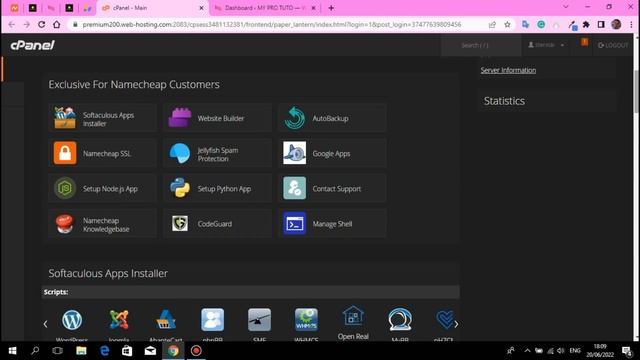Share this page from address bar
Screen dimensions: 640x360
click(492, 24)
